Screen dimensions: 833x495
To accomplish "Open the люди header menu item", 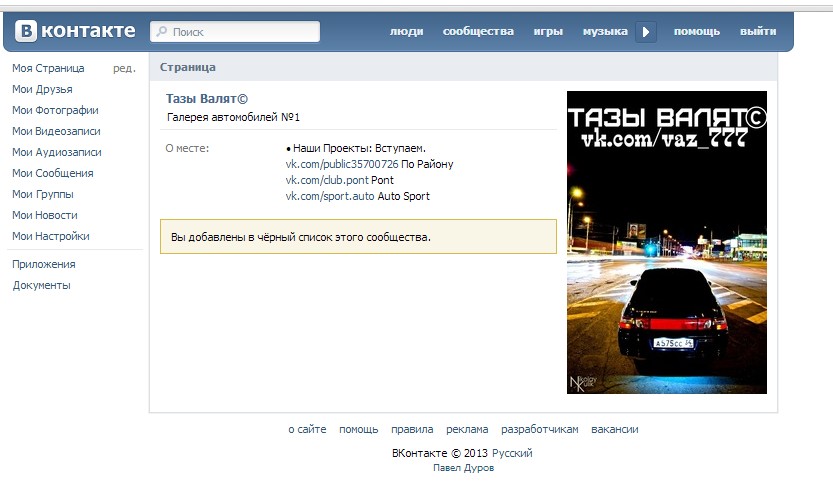I will pyautogui.click(x=406, y=31).
